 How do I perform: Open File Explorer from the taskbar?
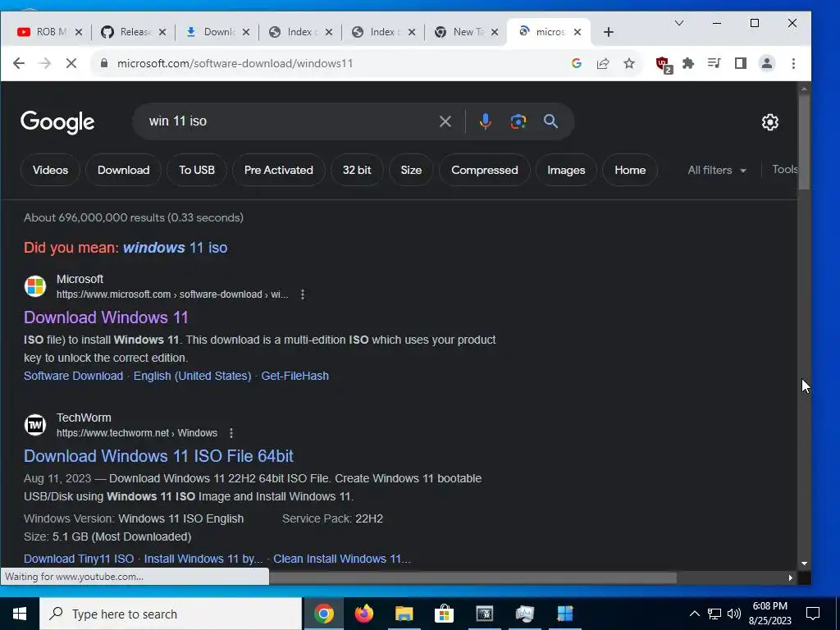[404, 614]
